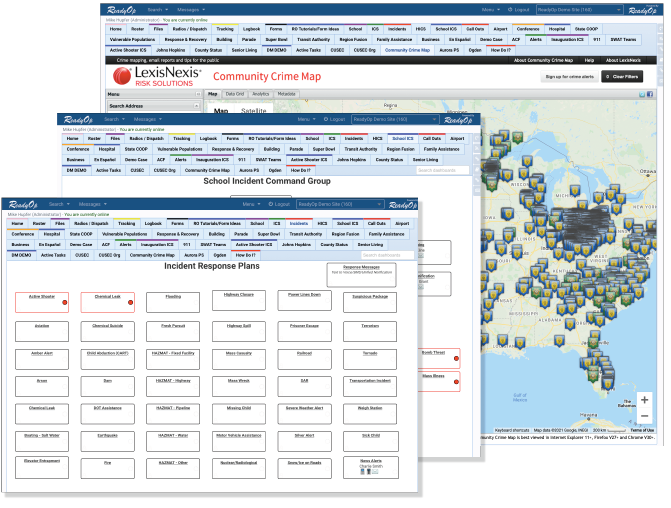Open Search dropdown in Crime Map window
Image resolution: width=671 pixels, height=508 pixels.
(x=157, y=9)
